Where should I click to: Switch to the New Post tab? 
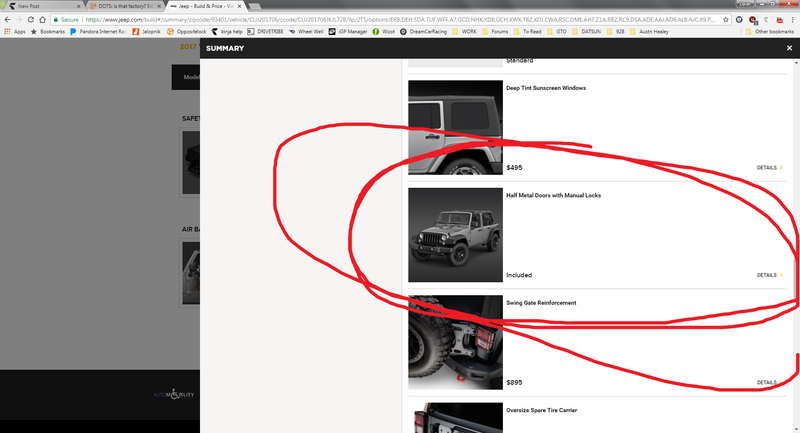pyautogui.click(x=43, y=6)
